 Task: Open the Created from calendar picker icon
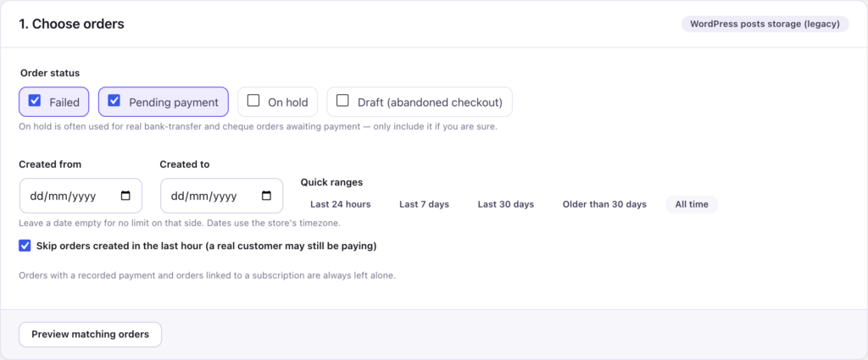125,196
